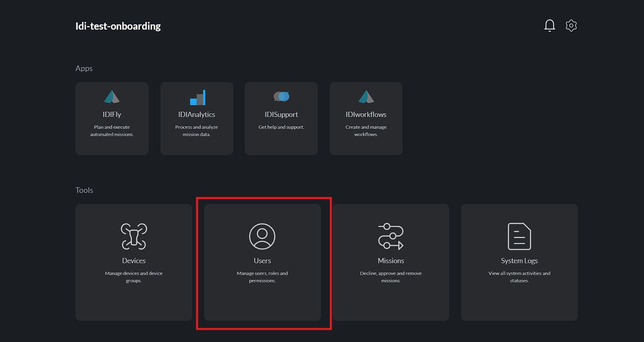Click the Apps section label

[84, 69]
